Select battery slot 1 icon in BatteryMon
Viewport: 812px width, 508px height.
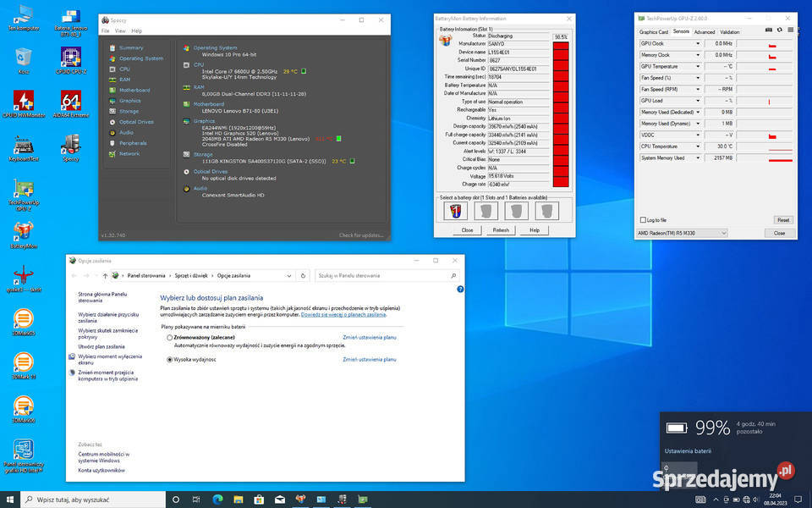pyautogui.click(x=456, y=211)
